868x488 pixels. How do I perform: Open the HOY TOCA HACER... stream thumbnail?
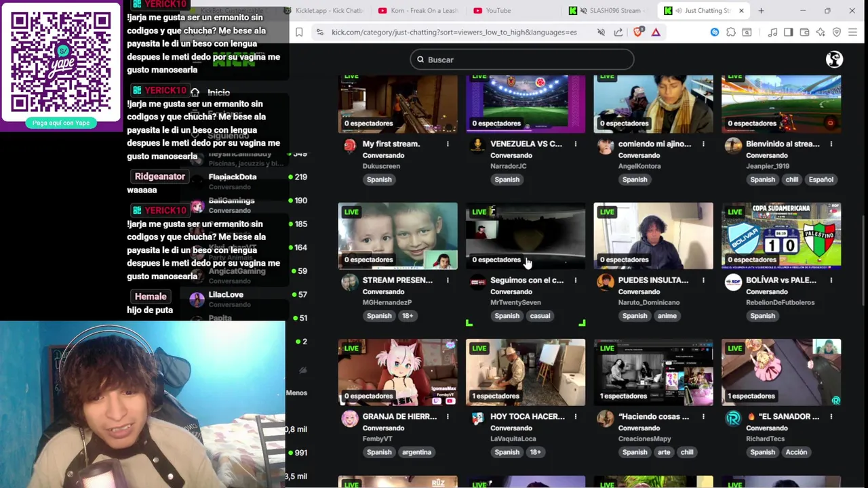(x=526, y=372)
